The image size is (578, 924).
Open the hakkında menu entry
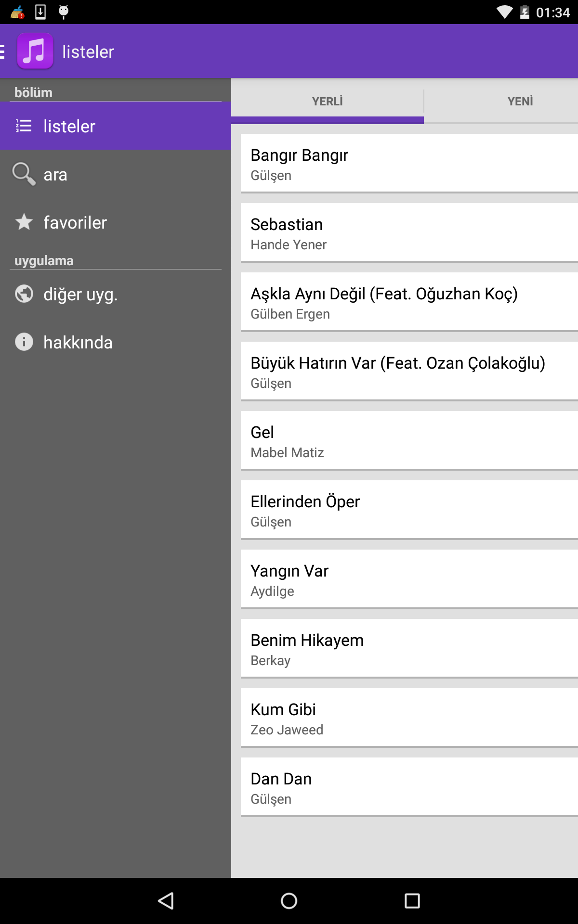coord(78,342)
